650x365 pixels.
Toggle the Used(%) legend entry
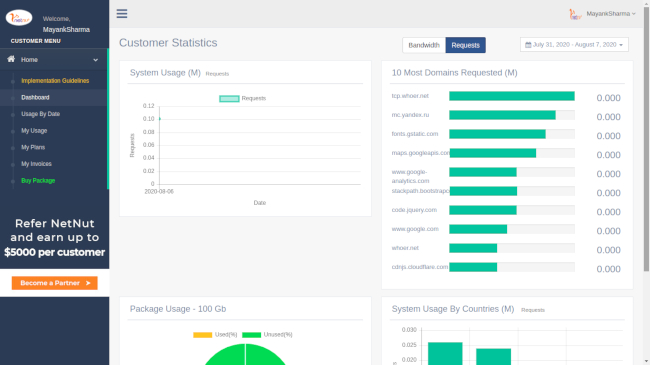point(215,334)
